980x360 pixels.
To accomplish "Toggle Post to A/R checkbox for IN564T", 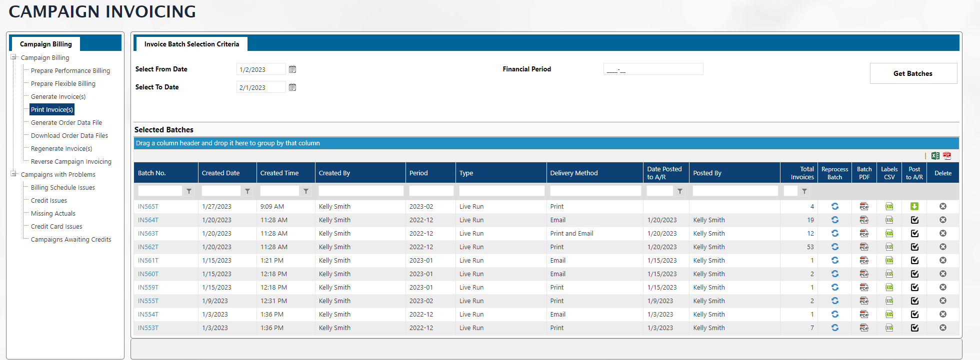I will [914, 220].
